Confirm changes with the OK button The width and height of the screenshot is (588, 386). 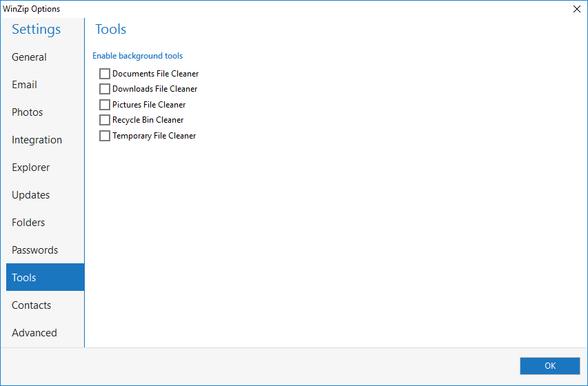[550, 366]
